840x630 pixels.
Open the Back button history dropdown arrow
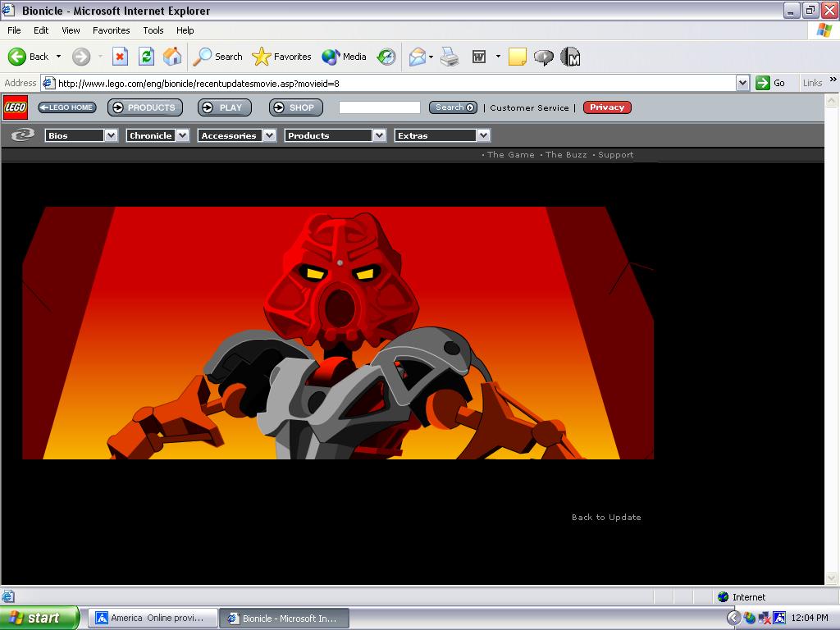[58, 57]
